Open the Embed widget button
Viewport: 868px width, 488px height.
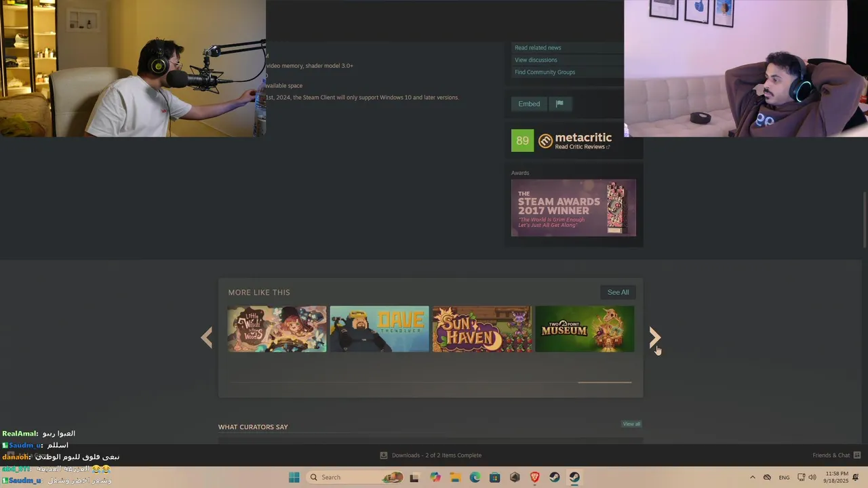(x=529, y=104)
